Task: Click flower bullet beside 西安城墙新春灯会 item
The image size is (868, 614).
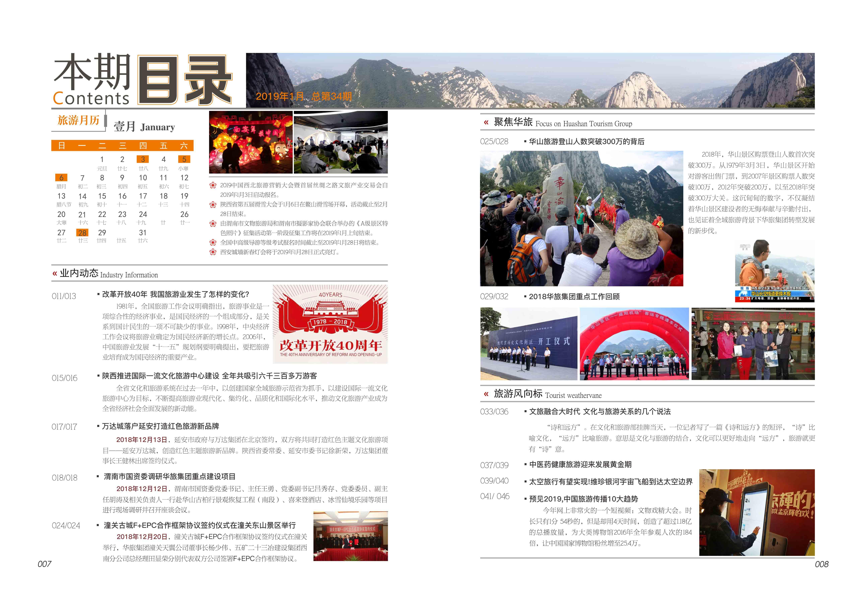Action: tap(213, 252)
